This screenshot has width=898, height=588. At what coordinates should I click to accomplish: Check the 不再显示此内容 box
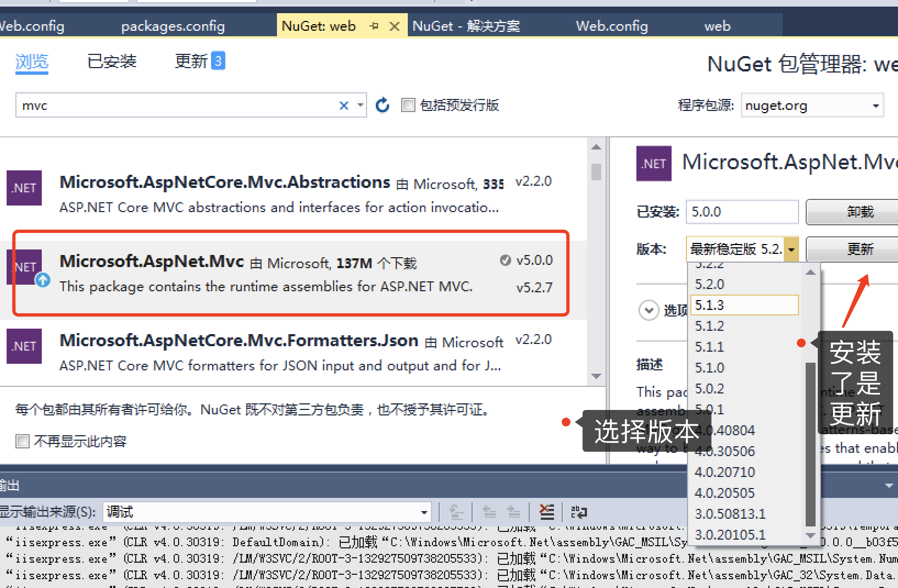pyautogui.click(x=23, y=441)
